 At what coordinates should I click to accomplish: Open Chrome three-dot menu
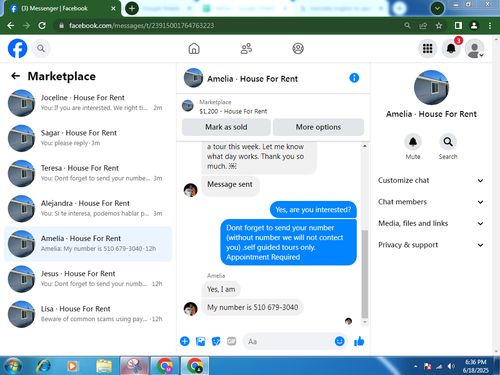point(490,25)
